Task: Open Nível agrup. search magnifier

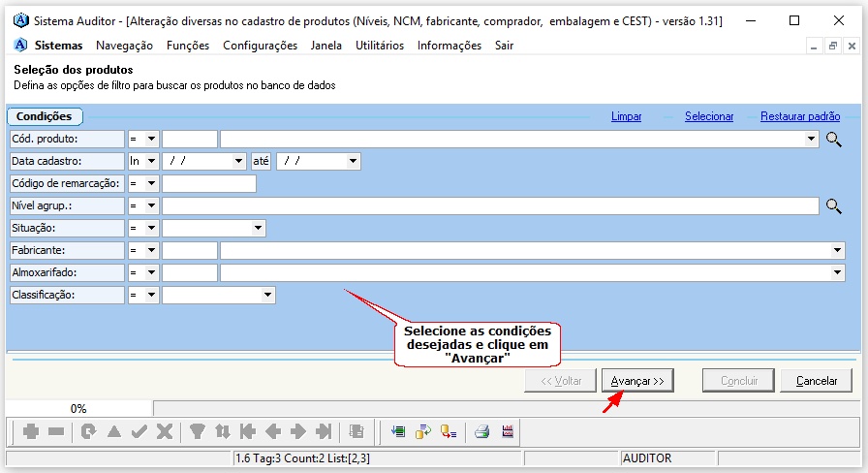Action: (834, 206)
